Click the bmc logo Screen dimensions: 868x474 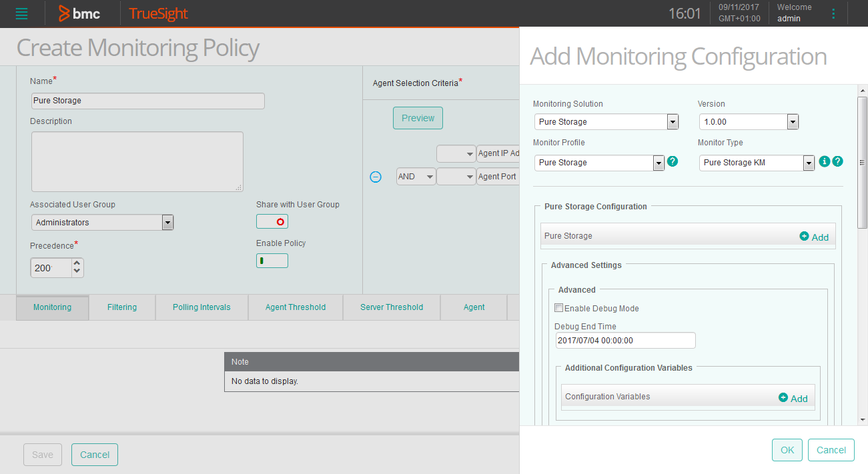click(80, 13)
